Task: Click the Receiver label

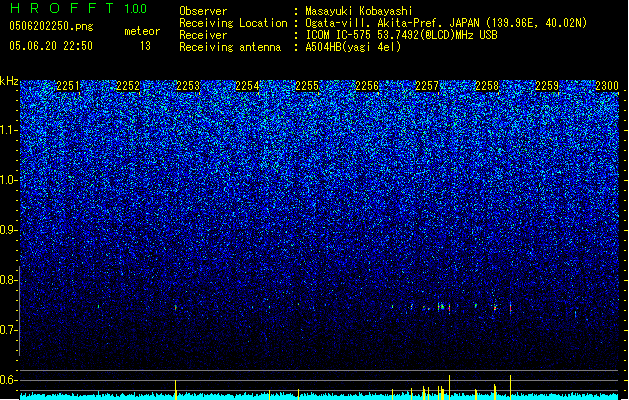Action: (x=203, y=35)
